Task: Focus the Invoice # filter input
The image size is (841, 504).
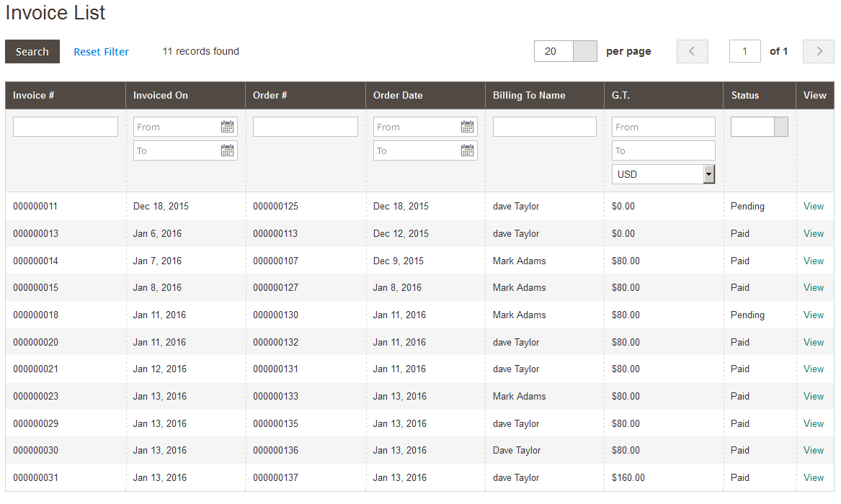Action: coord(66,127)
